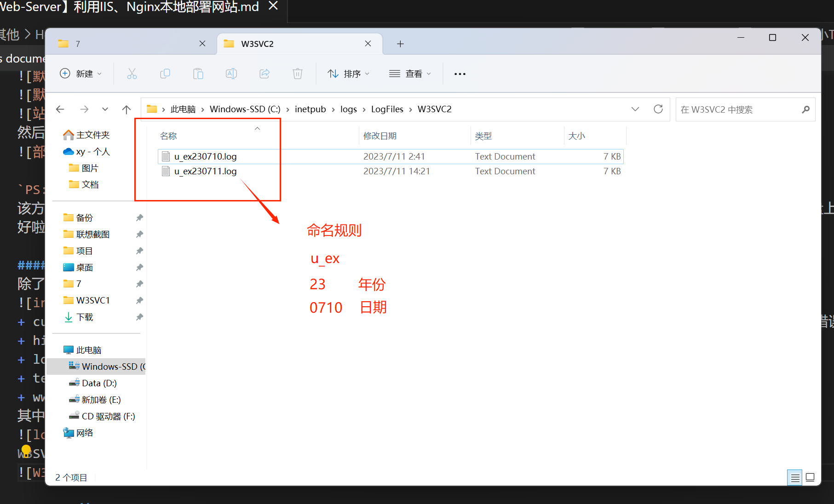Click the Share icon
Viewport: 834px width, 504px height.
pyautogui.click(x=265, y=74)
